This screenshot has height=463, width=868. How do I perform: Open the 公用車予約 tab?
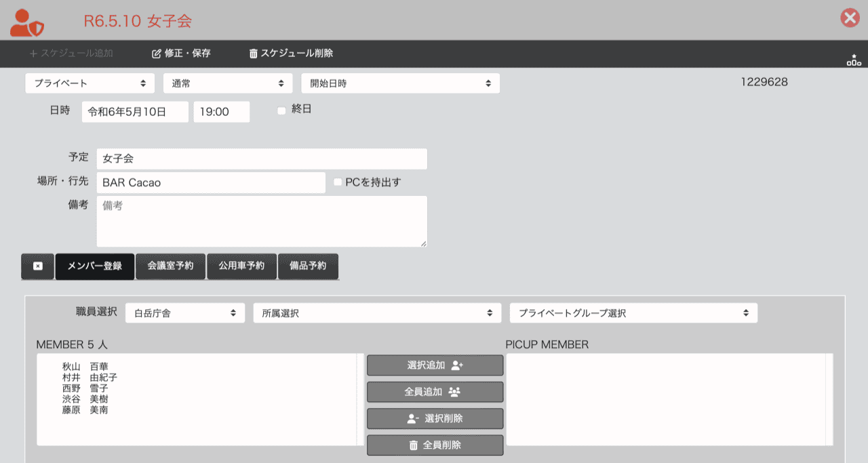click(241, 266)
